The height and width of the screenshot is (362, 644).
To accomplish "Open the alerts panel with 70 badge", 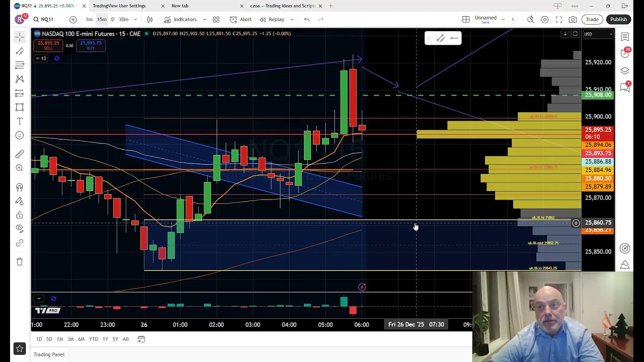I will tap(625, 53).
